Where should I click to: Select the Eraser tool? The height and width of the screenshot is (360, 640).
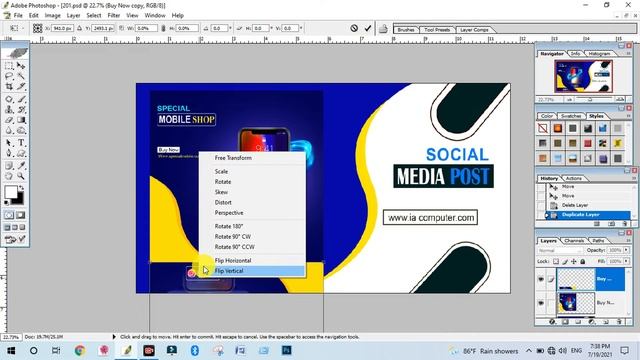pyautogui.click(x=9, y=120)
